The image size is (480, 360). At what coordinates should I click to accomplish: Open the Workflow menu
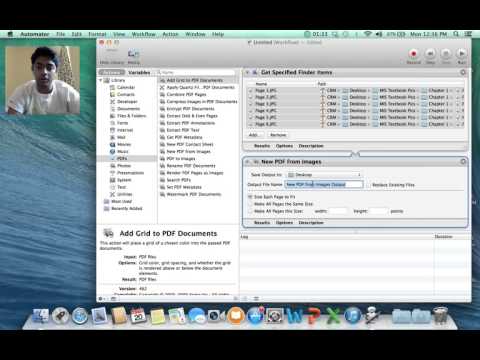tap(144, 34)
